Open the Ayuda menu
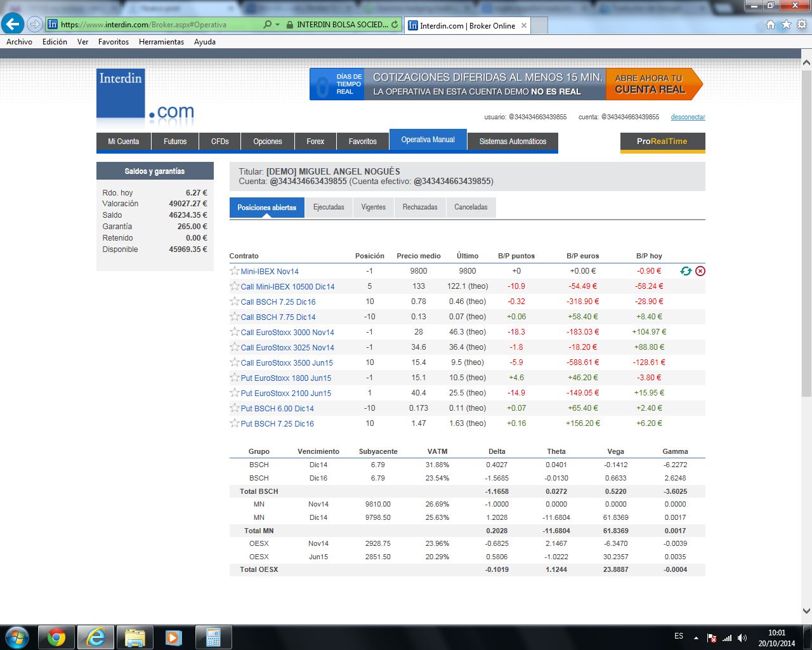Image resolution: width=812 pixels, height=650 pixels. pos(205,42)
